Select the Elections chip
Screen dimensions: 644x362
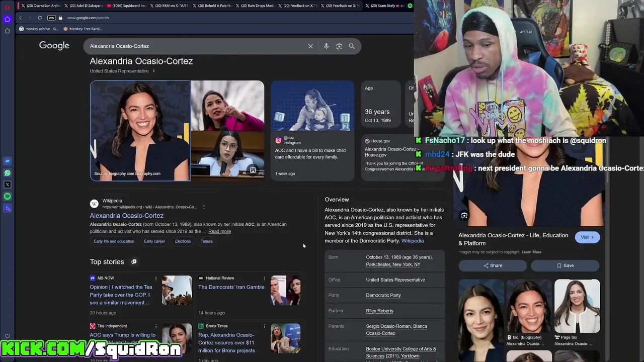click(x=183, y=241)
